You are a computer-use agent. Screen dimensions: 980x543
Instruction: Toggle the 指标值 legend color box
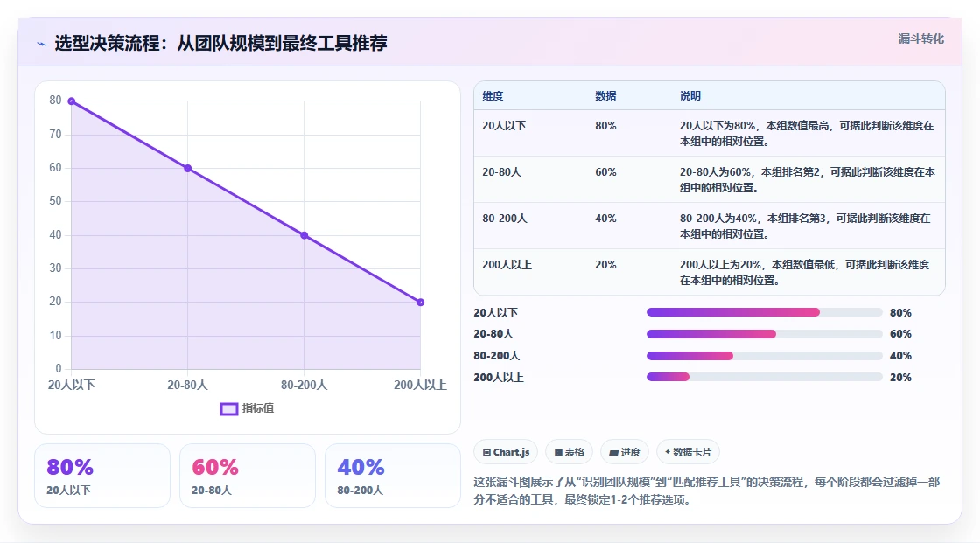coord(228,408)
